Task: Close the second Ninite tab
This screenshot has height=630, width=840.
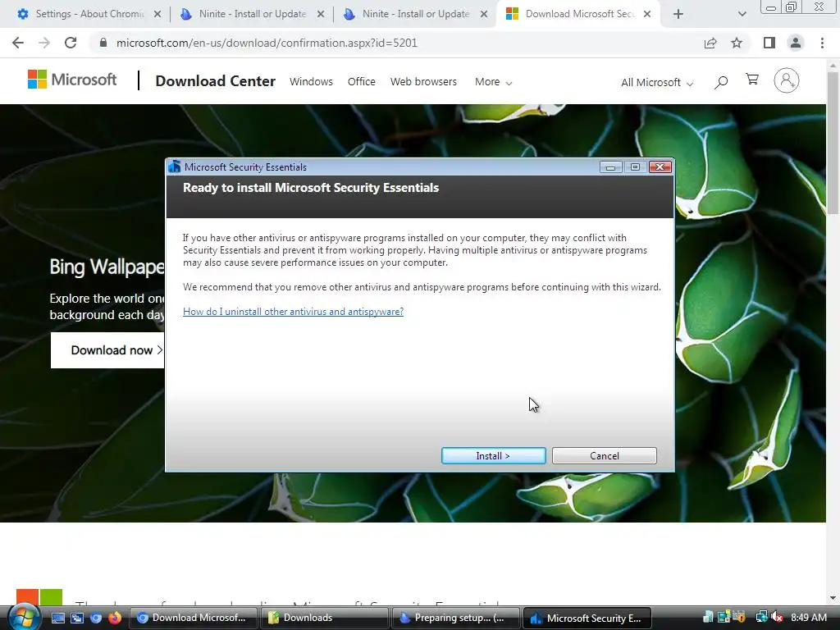Action: [484, 14]
